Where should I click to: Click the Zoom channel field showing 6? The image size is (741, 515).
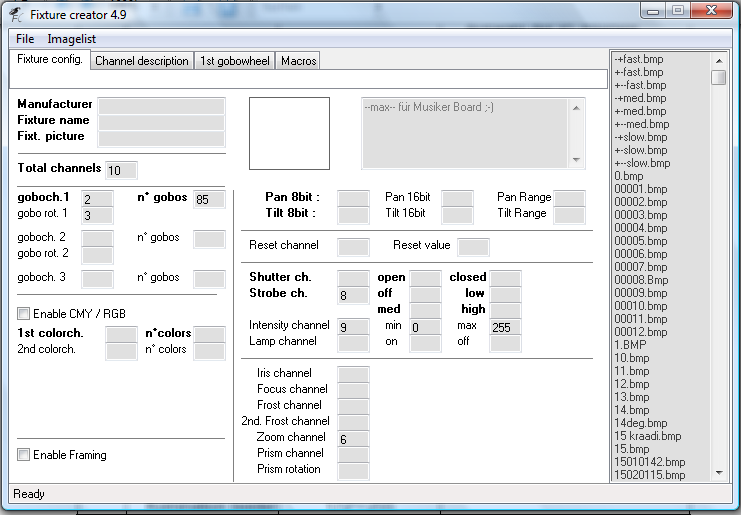coord(353,439)
